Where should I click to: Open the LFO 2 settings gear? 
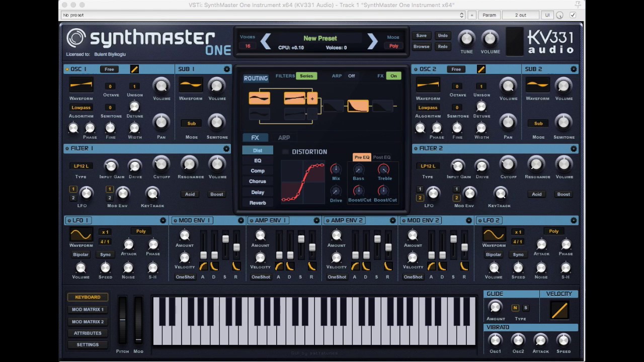(574, 220)
